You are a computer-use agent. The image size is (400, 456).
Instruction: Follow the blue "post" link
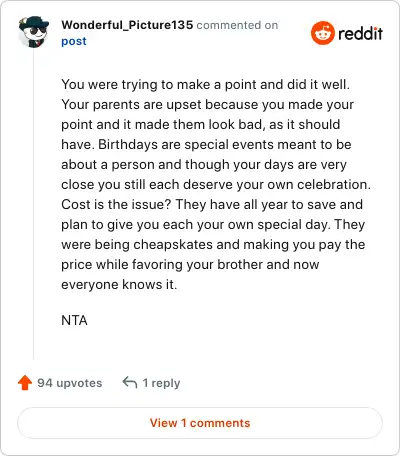[x=74, y=41]
